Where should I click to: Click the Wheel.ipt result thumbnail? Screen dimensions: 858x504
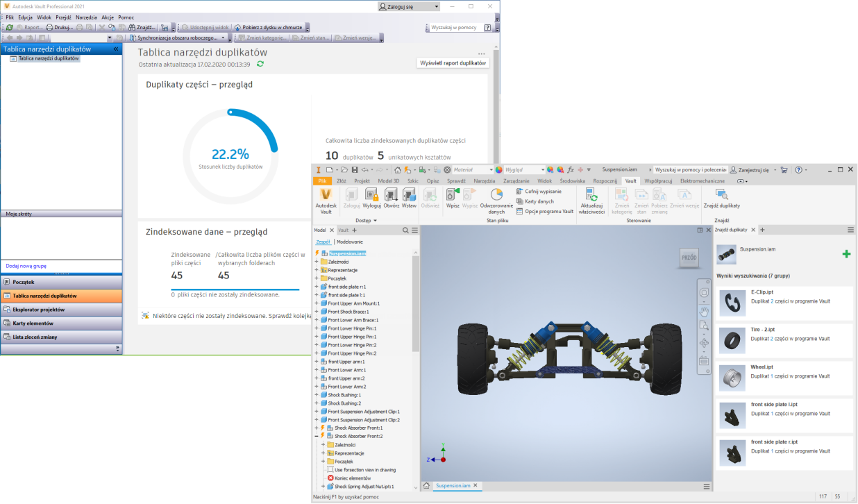(731, 378)
